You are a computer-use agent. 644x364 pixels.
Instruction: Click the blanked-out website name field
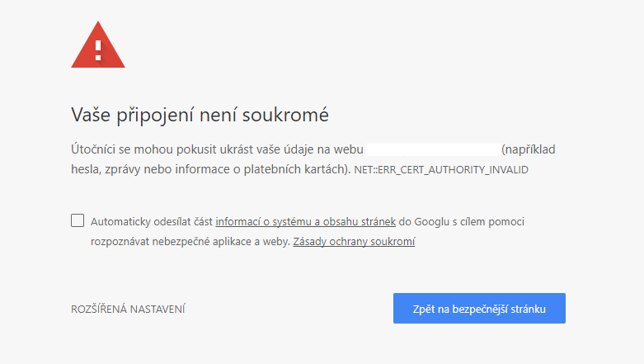point(432,149)
